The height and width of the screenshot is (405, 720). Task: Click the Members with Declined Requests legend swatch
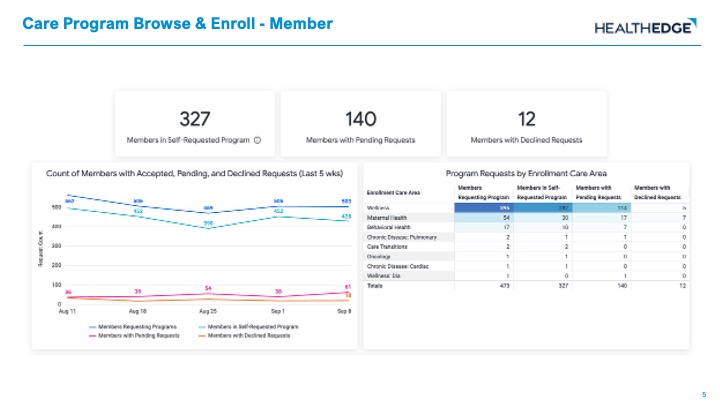[x=202, y=334]
